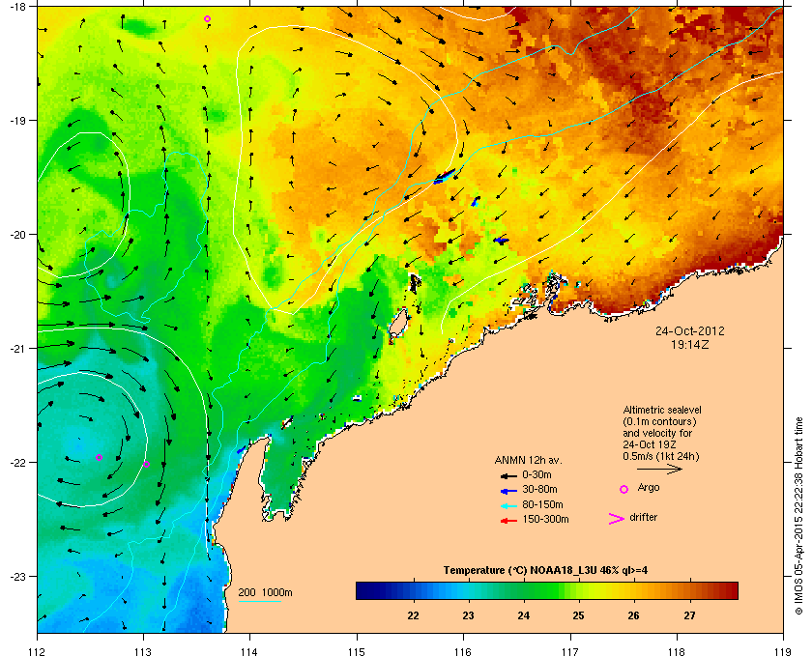Click the magenta drifter chevron in legend
The height and width of the screenshot is (657, 812).
617,519
